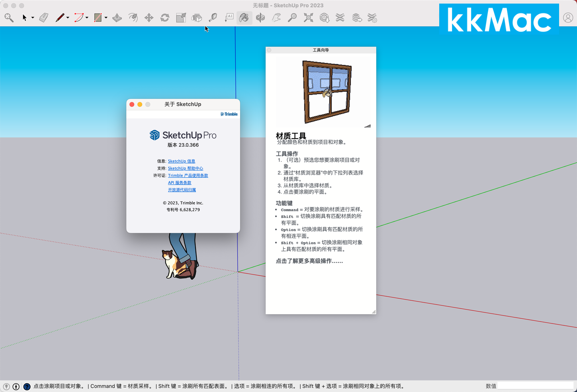
Task: Choose the Select arrow tool
Action: click(x=24, y=18)
